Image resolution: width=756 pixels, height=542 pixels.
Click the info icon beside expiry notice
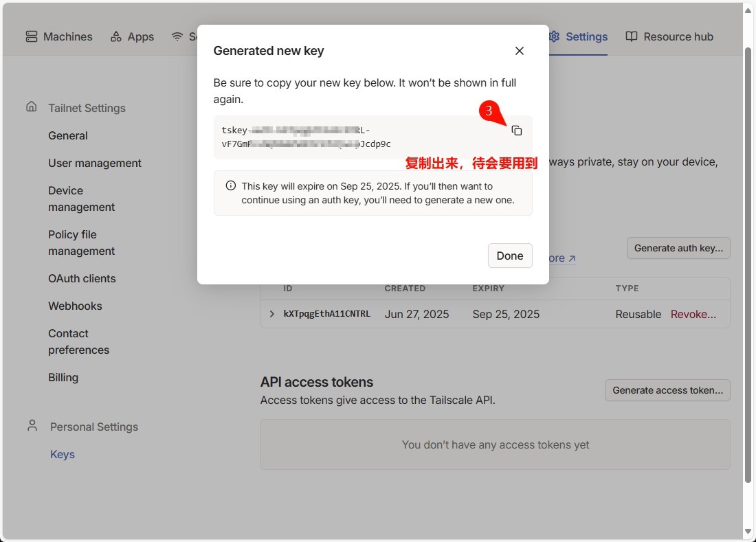pos(231,185)
